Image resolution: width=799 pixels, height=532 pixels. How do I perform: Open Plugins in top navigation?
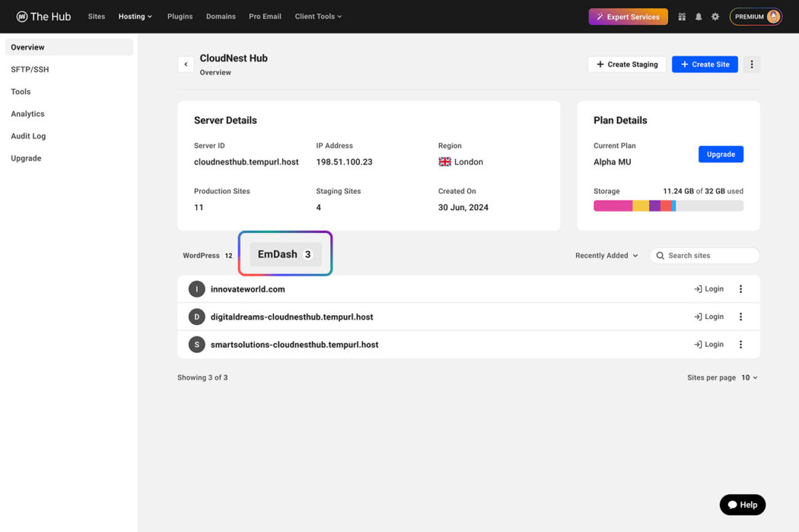tap(180, 16)
